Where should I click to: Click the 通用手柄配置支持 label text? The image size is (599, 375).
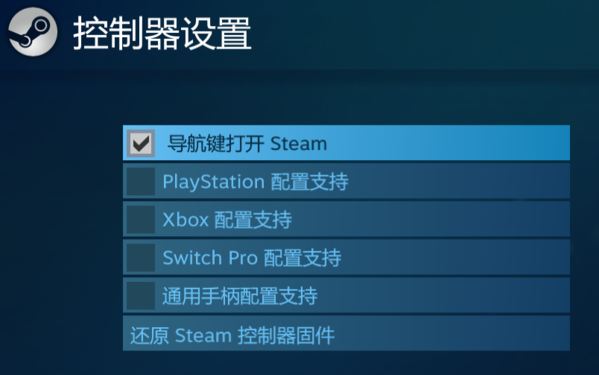point(240,296)
